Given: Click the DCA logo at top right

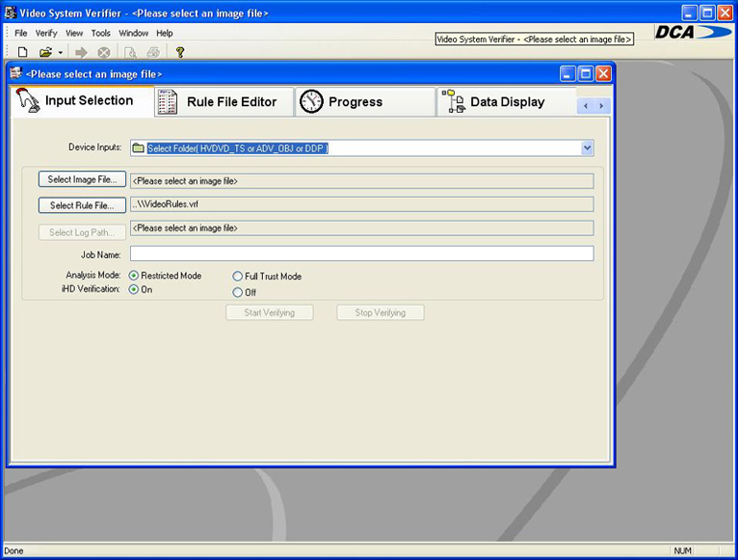Looking at the screenshot, I should [x=694, y=32].
